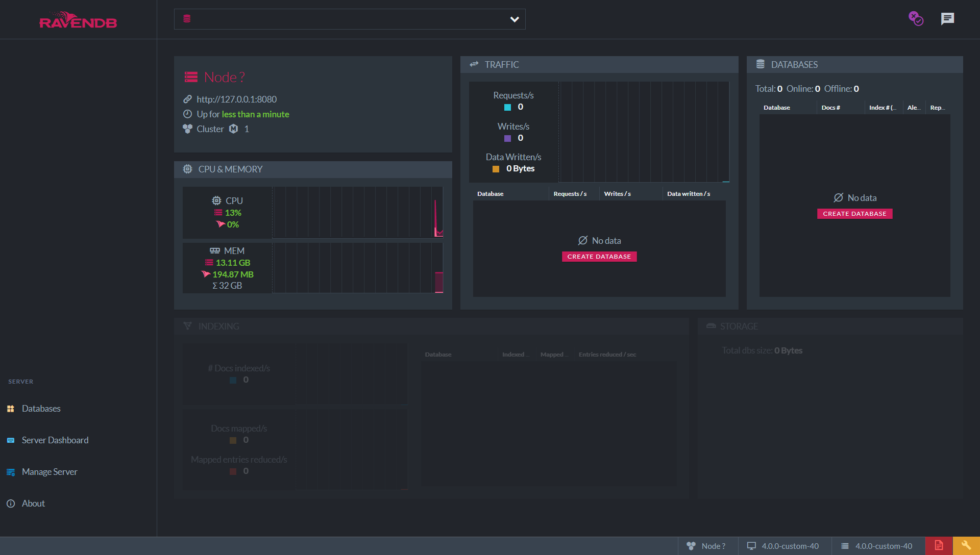Expand the database selector chevron arrow
The image size is (980, 555).
[x=514, y=19]
